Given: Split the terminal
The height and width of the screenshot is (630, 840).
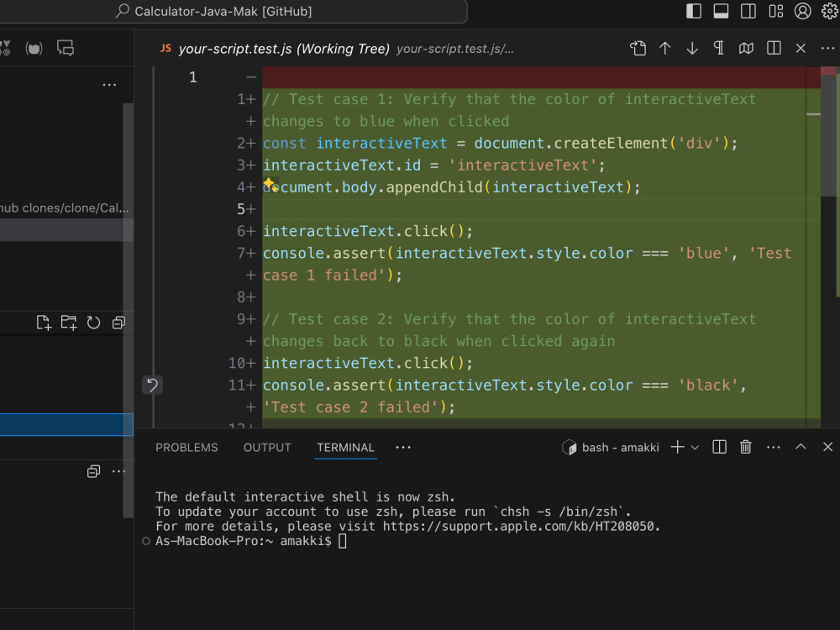Looking at the screenshot, I should [x=719, y=448].
